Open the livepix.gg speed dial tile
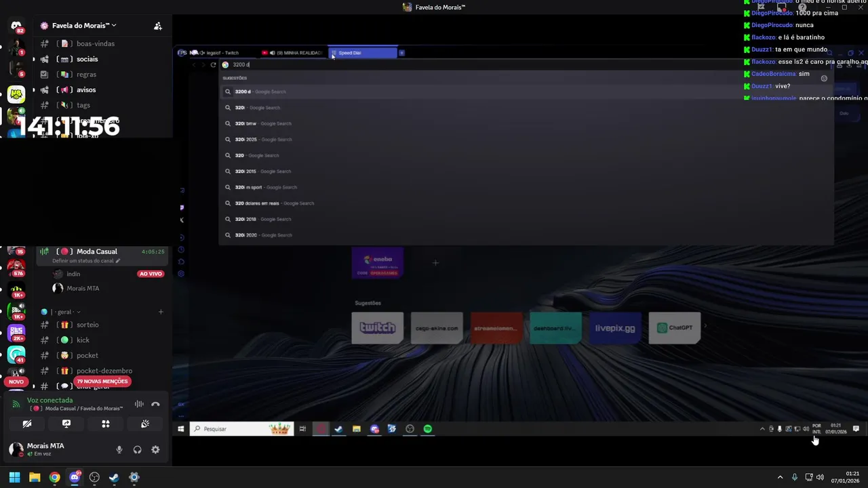Screen dimensions: 868x488 pyautogui.click(x=615, y=328)
